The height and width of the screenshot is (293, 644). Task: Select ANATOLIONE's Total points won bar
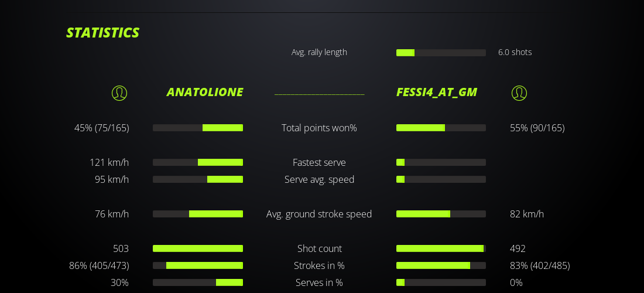pos(198,128)
